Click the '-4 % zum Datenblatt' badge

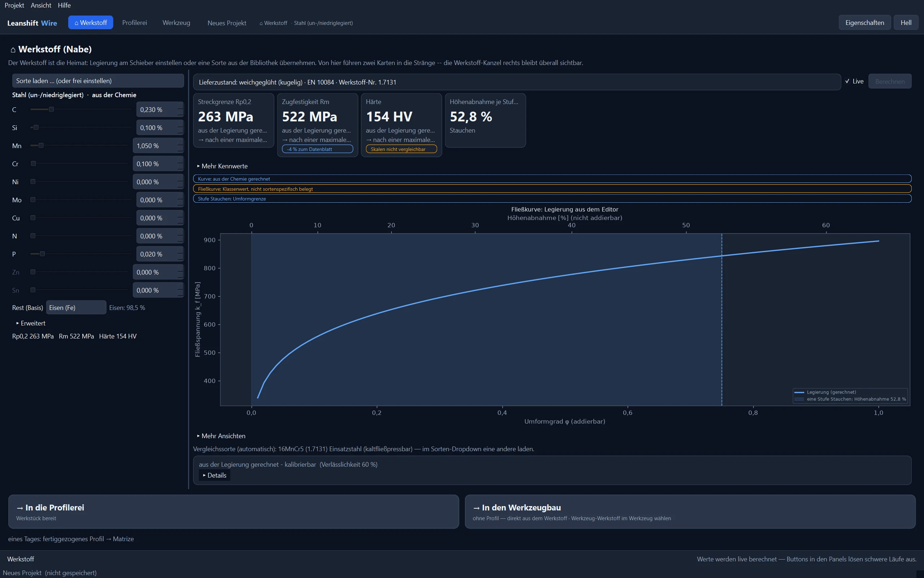[317, 149]
